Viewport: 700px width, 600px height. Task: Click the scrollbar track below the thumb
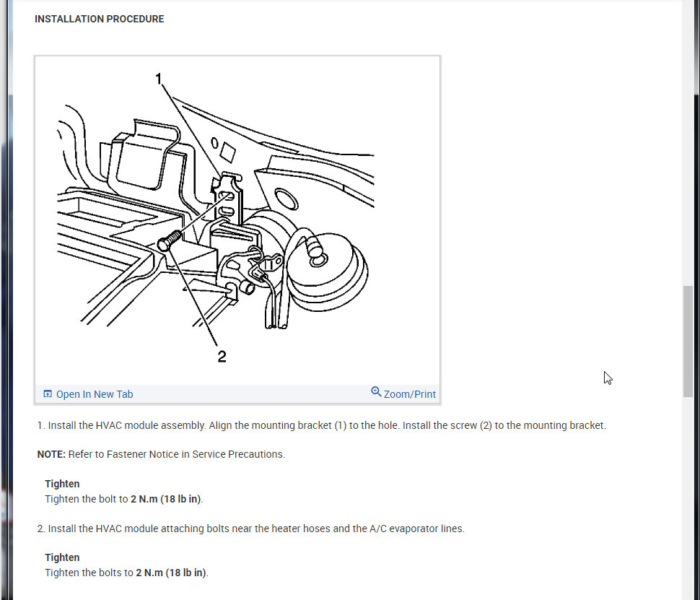[x=688, y=498]
